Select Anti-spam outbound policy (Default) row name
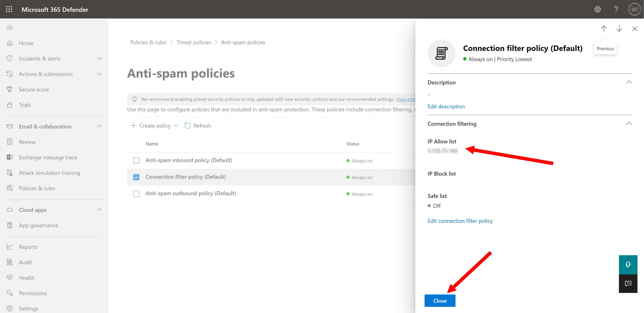644x313 pixels. click(191, 193)
